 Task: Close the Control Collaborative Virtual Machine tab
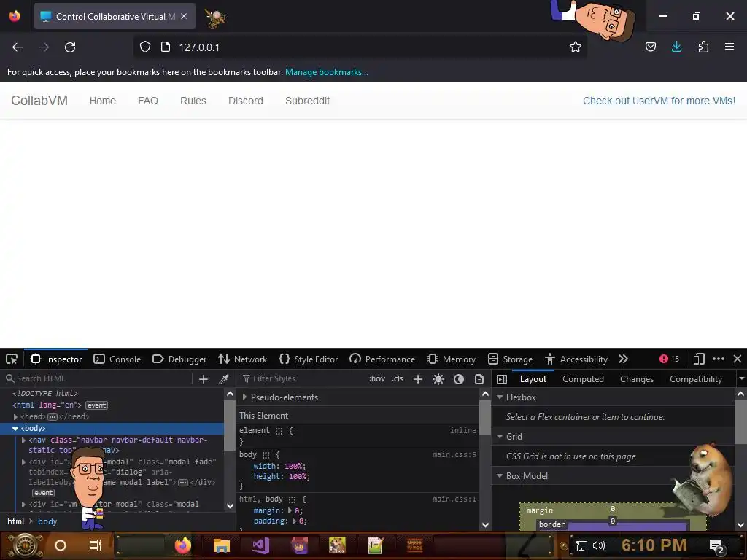tap(184, 16)
